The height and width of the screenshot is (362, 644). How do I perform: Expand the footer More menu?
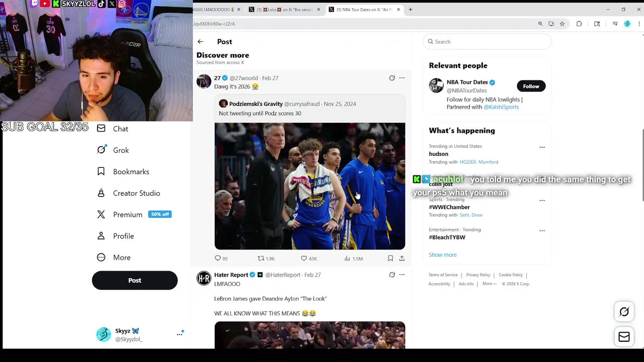[489, 284]
